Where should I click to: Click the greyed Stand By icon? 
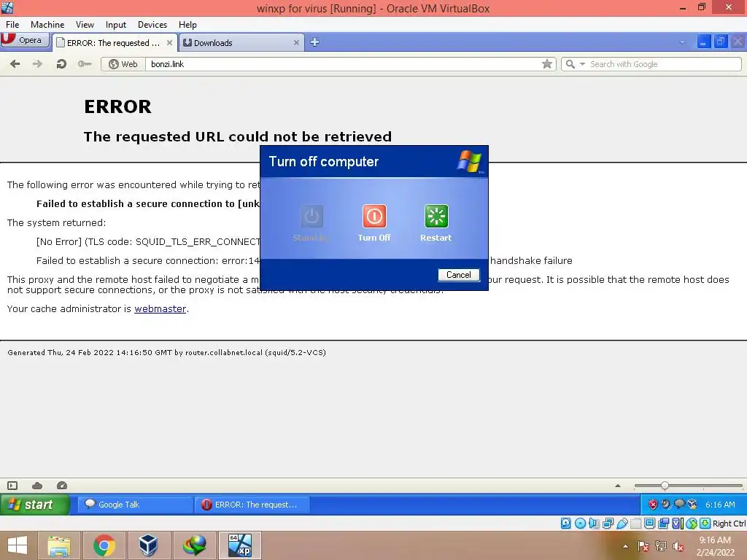[x=311, y=216]
